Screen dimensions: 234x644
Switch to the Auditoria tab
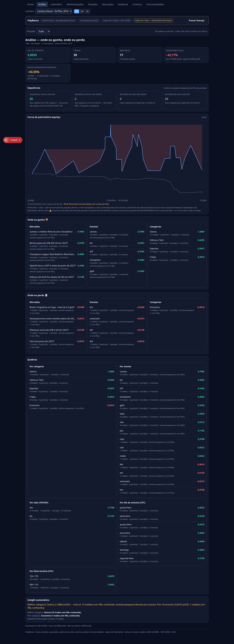[123, 4]
